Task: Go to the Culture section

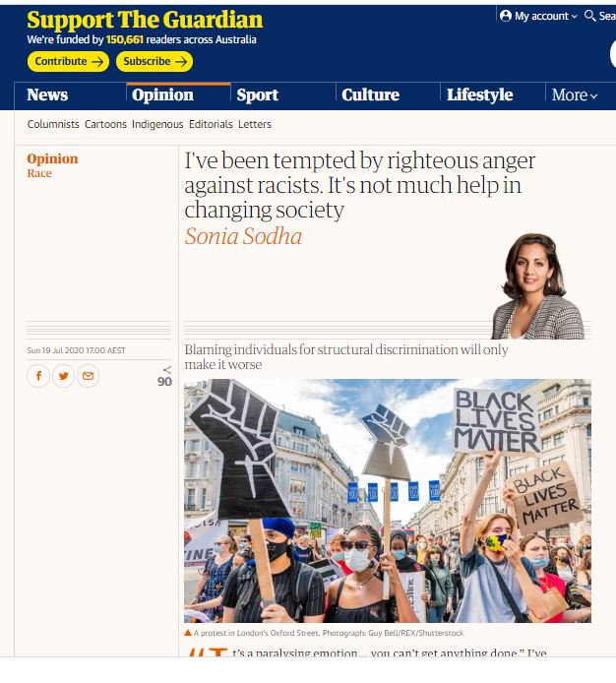Action: point(370,94)
